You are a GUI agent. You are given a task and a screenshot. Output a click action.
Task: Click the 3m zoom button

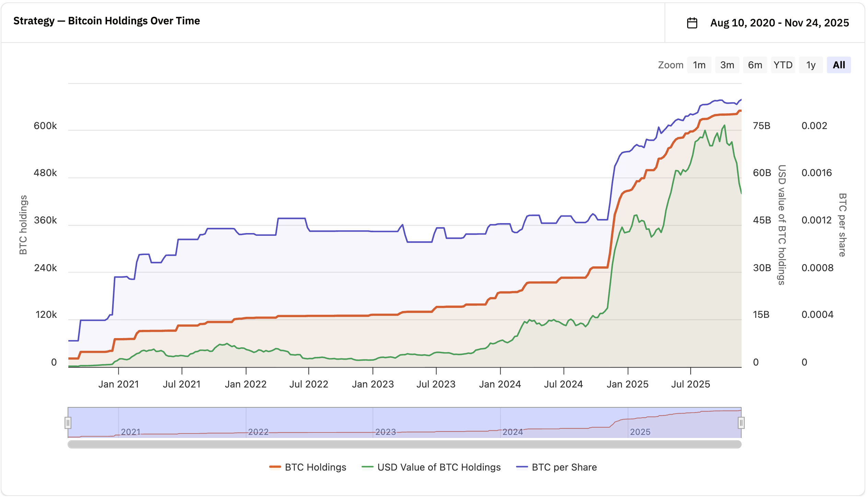(x=727, y=65)
